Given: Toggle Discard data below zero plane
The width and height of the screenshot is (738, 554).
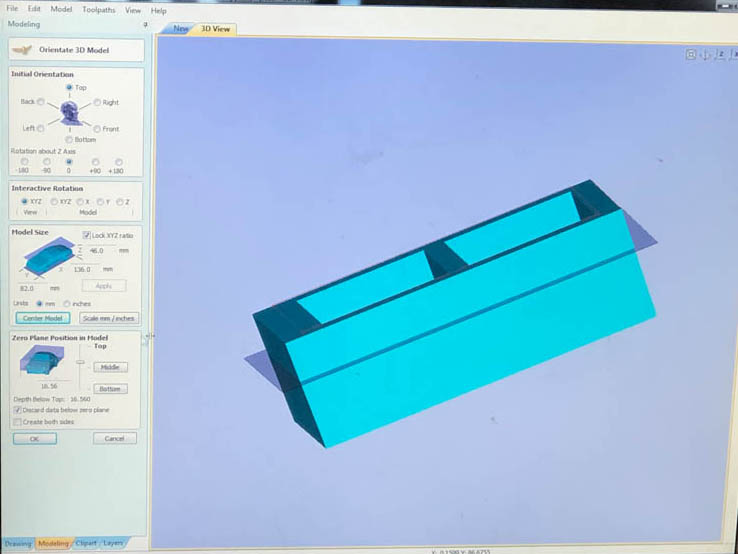Looking at the screenshot, I should point(17,410).
